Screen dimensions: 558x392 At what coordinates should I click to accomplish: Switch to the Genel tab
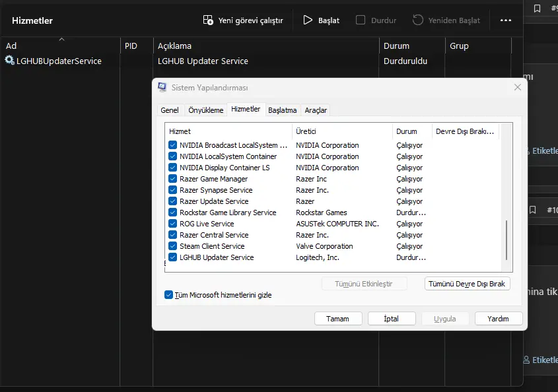[x=170, y=110]
